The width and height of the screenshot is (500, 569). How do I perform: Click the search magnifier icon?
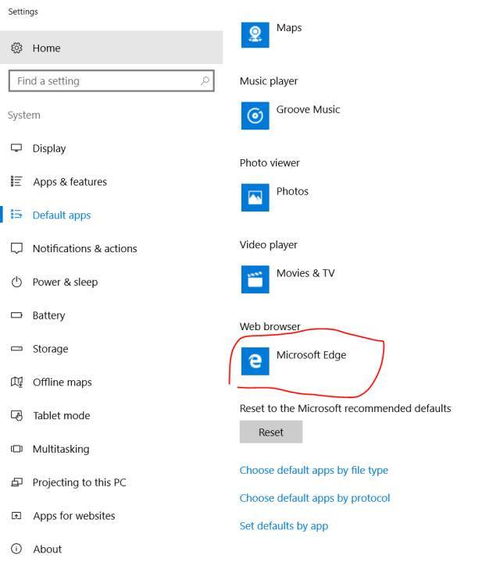tap(205, 81)
